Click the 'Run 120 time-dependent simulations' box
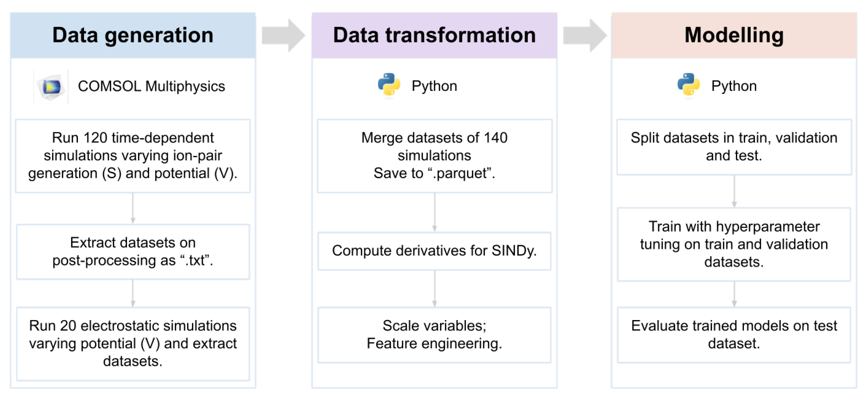The height and width of the screenshot is (401, 868). tap(133, 155)
